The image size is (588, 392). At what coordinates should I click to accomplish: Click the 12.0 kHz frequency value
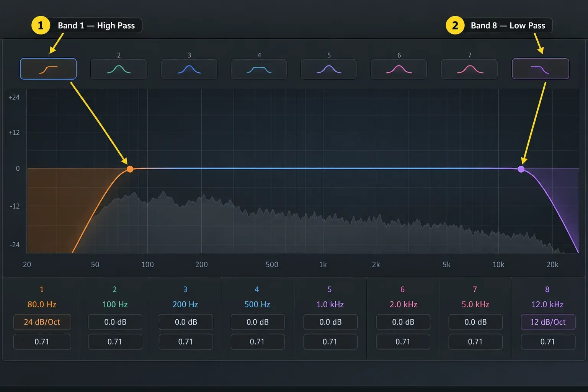(547, 304)
